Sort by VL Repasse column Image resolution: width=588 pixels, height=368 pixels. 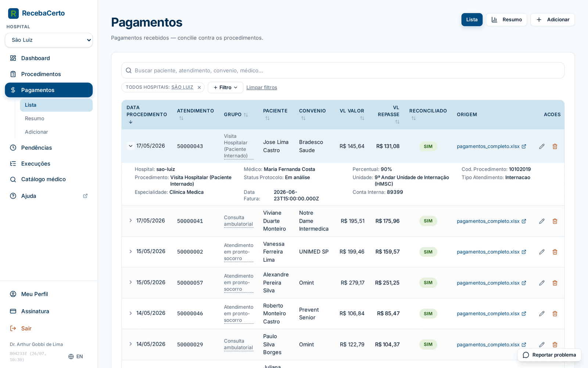pos(388,114)
